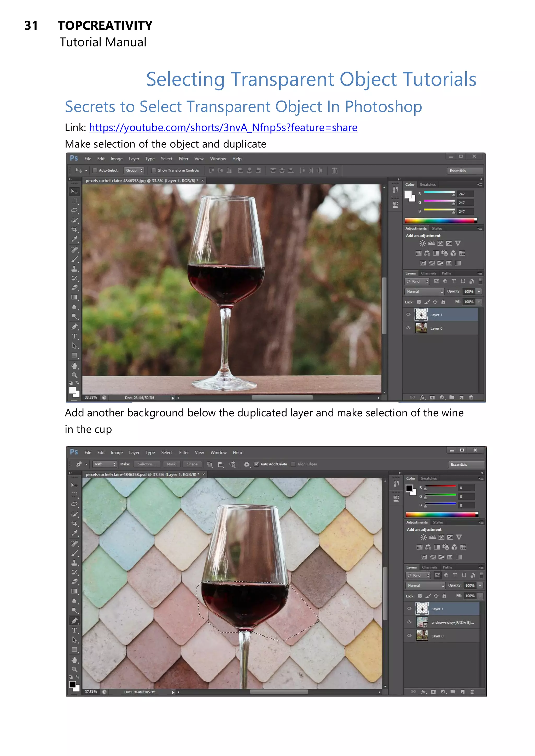Click the delete layer trash icon in top window

(x=471, y=397)
